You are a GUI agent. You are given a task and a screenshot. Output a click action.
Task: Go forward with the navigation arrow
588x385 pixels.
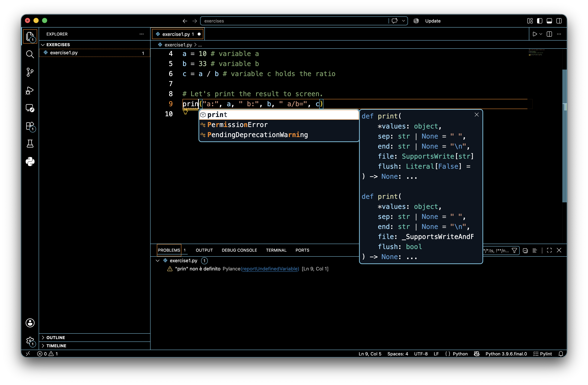[195, 21]
